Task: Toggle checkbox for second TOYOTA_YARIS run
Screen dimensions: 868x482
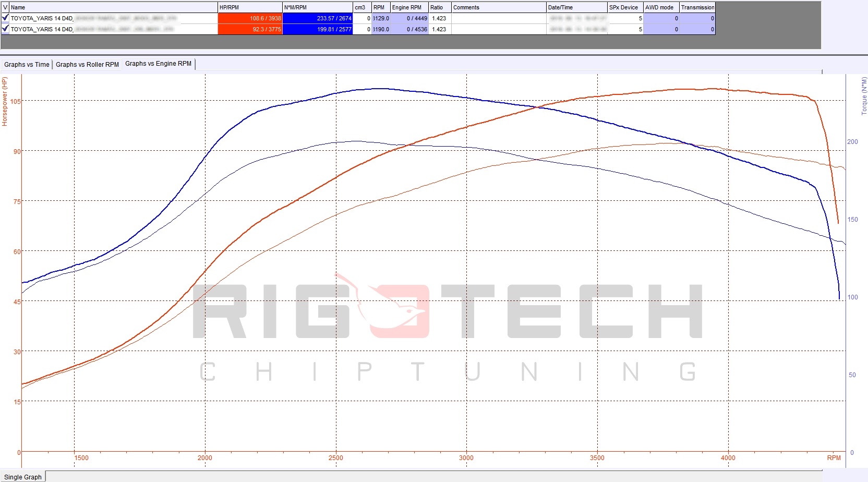Action: 5,29
